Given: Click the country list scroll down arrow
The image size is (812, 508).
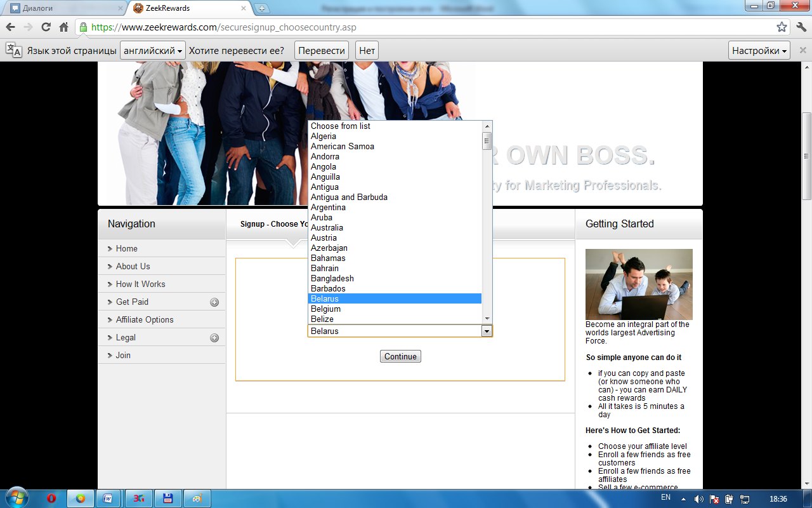Looking at the screenshot, I should (487, 318).
